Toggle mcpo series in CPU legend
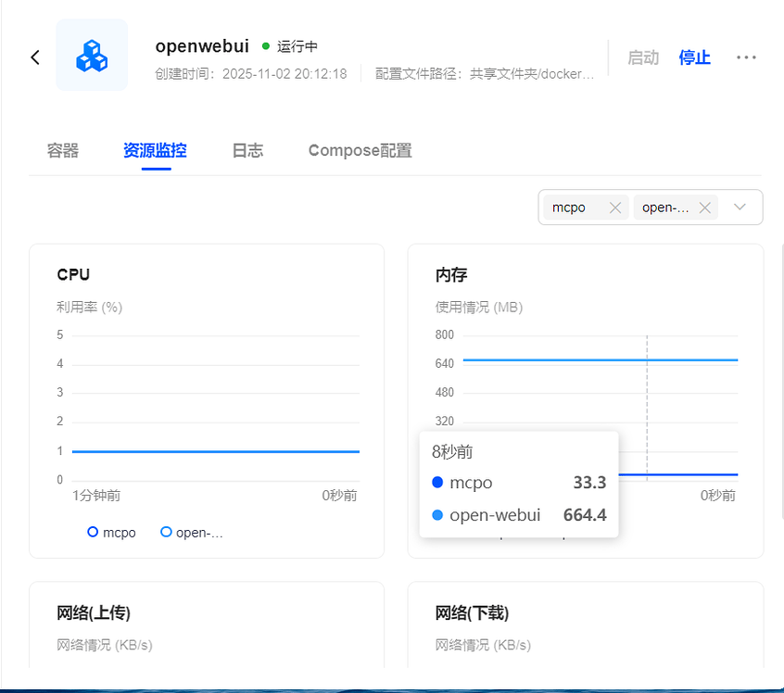Screen dimensions: 784x693 point(111,533)
